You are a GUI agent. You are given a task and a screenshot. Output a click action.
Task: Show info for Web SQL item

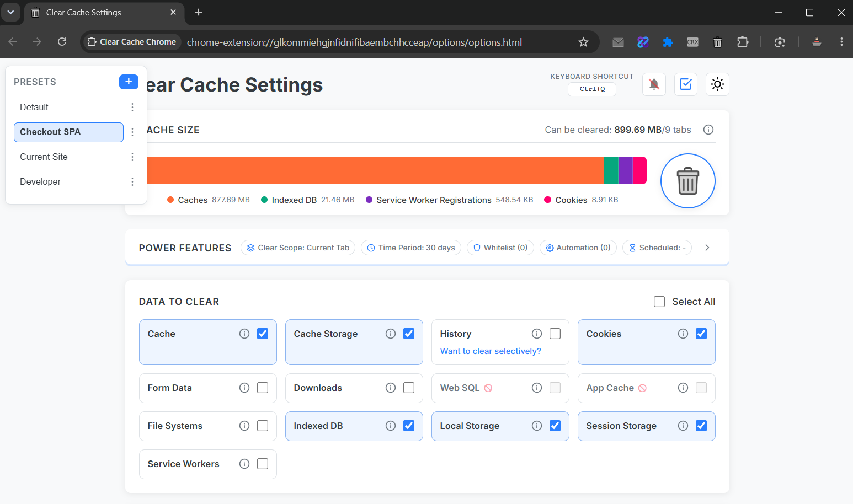[537, 388]
